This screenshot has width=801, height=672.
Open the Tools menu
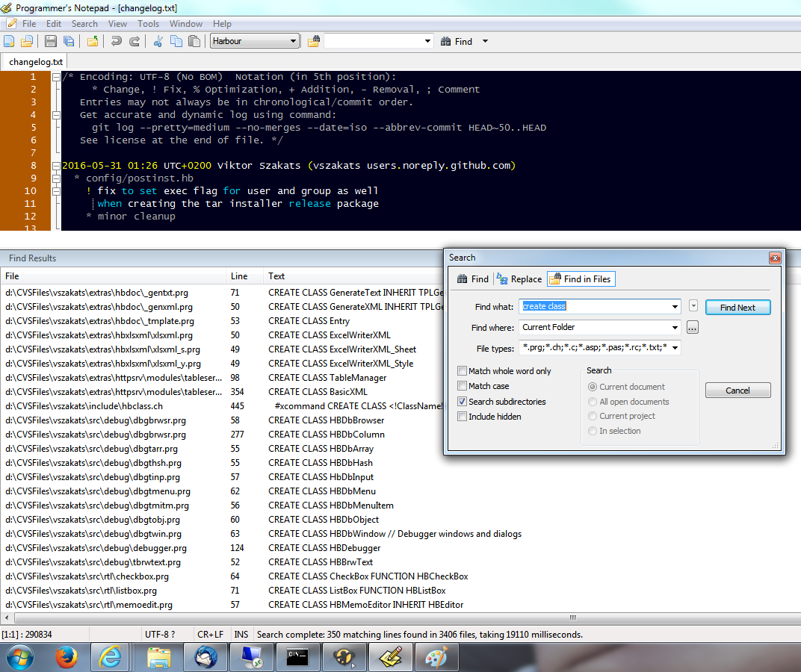coord(148,24)
